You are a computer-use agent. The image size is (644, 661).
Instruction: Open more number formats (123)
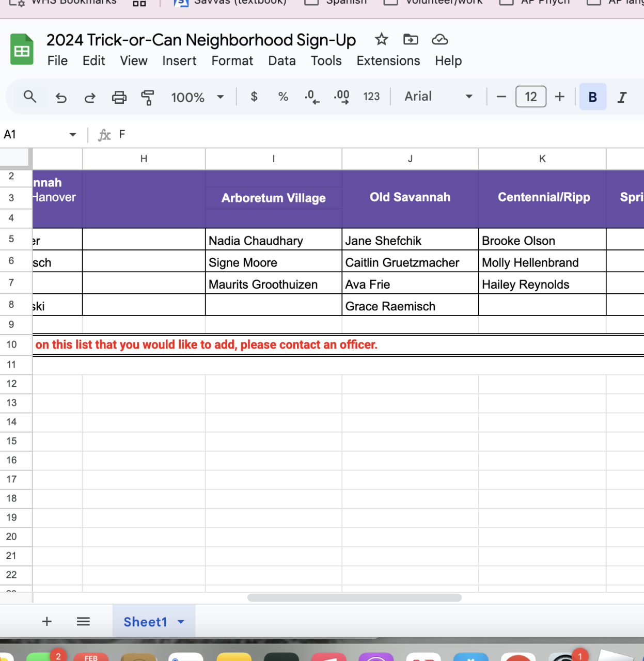371,97
